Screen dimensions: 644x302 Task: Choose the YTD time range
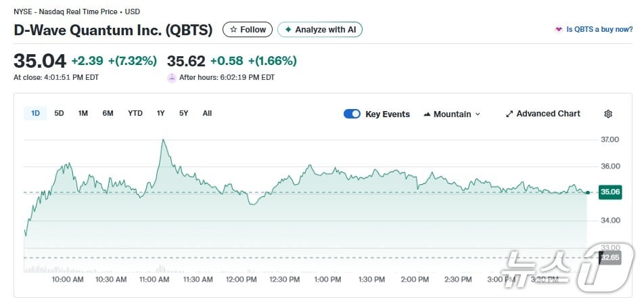click(x=135, y=113)
